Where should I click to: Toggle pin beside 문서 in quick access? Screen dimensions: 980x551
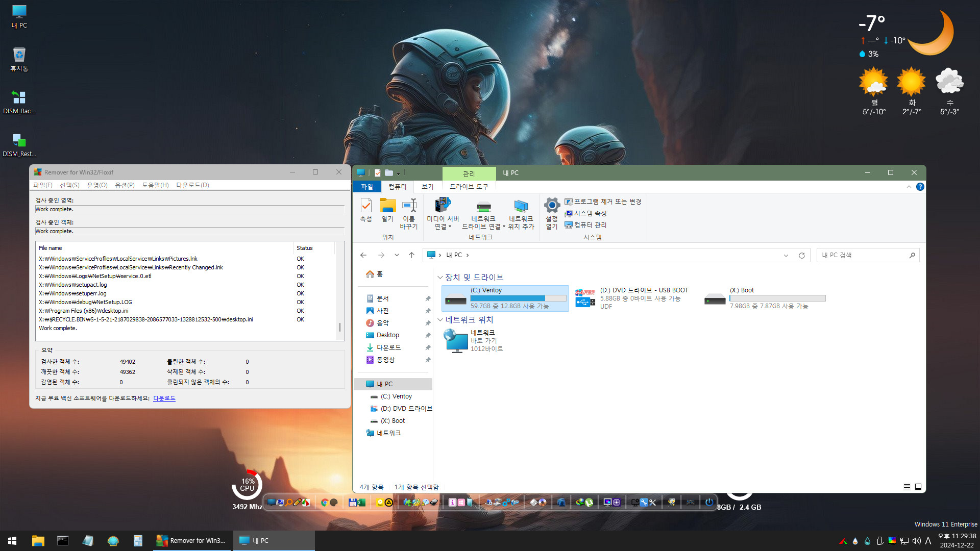(x=428, y=298)
